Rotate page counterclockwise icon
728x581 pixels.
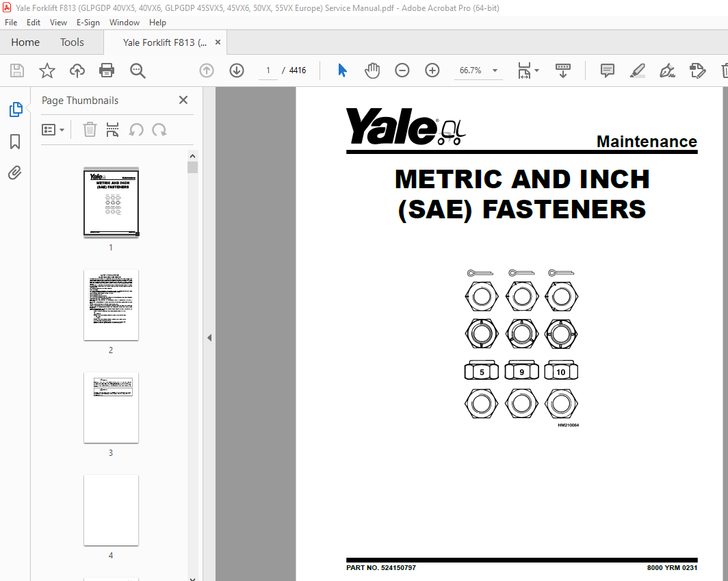click(x=136, y=129)
